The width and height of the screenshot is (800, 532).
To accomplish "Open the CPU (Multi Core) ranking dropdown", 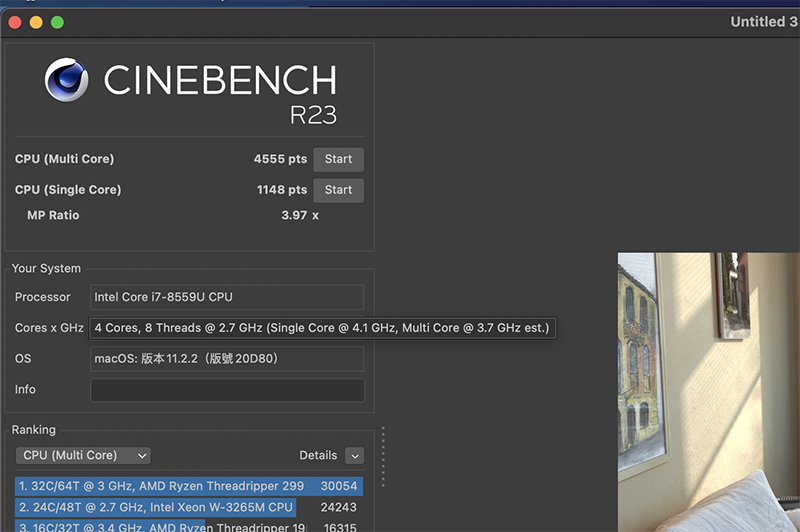I will pos(83,455).
